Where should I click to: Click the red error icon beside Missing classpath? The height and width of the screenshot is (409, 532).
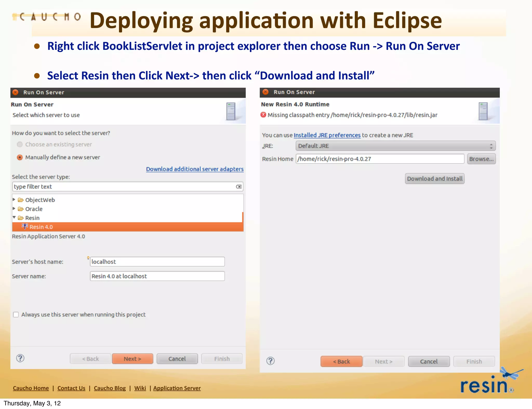263,115
